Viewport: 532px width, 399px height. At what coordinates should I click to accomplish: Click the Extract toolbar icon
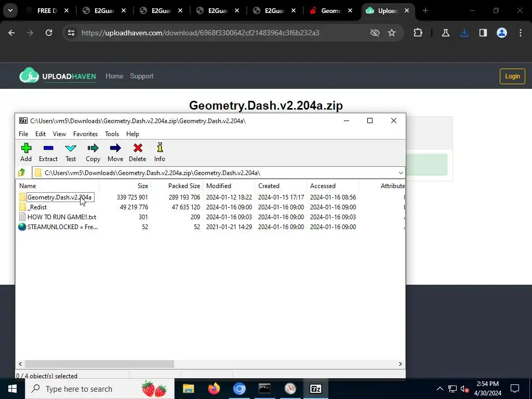(48, 148)
